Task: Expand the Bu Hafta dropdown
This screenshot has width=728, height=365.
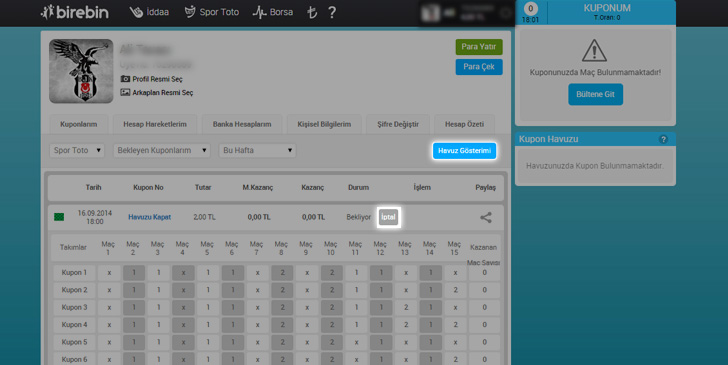Action: coord(257,150)
